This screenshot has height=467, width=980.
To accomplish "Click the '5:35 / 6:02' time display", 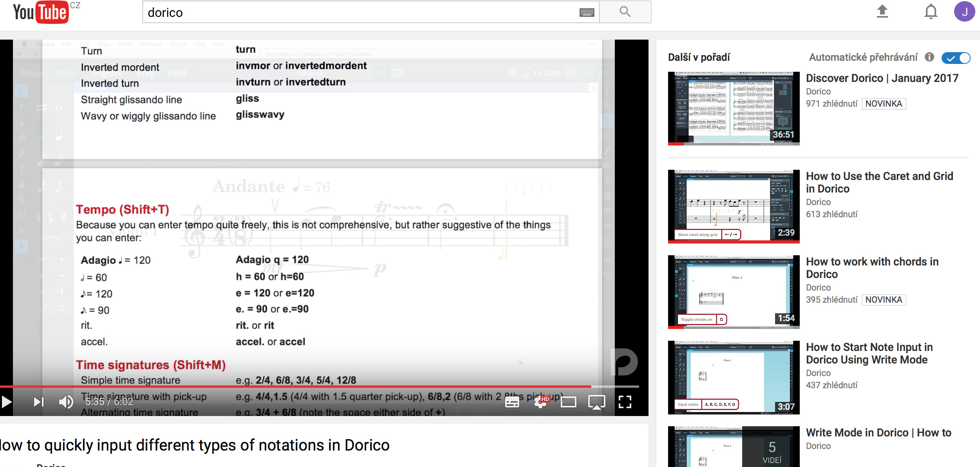I will (x=109, y=402).
